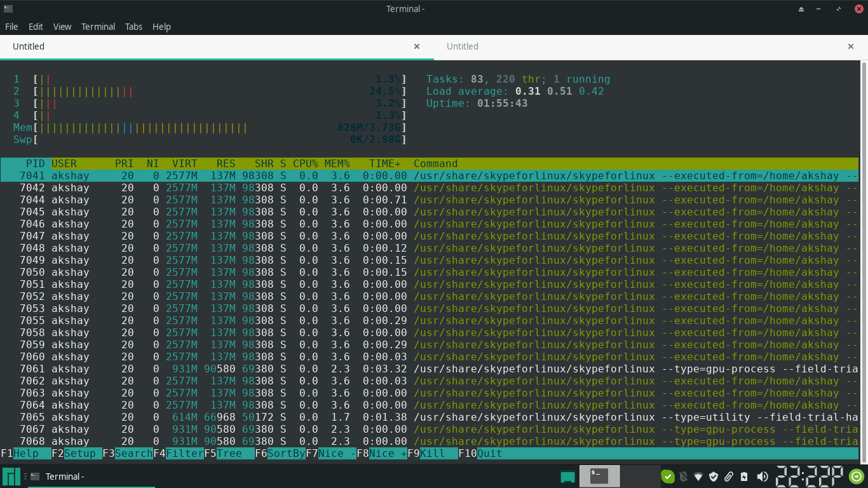Screen dimensions: 868x488
Task: Click F4 Filter in htop footer
Action: [179, 454]
